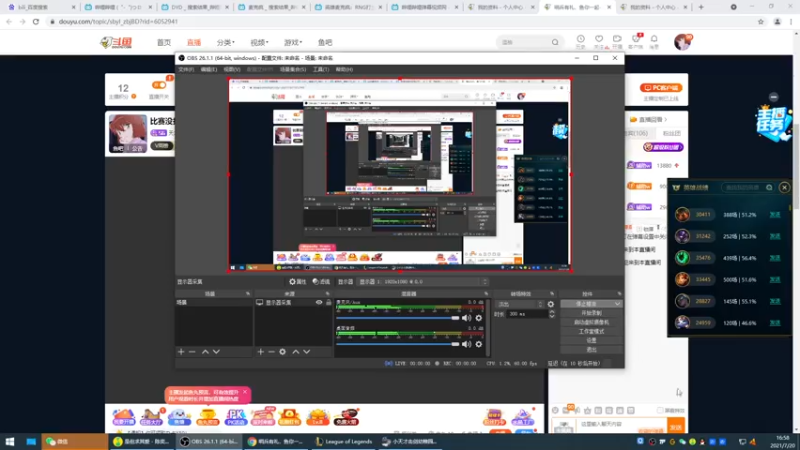Click send link for 388 games 51.2% hero
Screen dimensions: 800x450
click(x=774, y=215)
